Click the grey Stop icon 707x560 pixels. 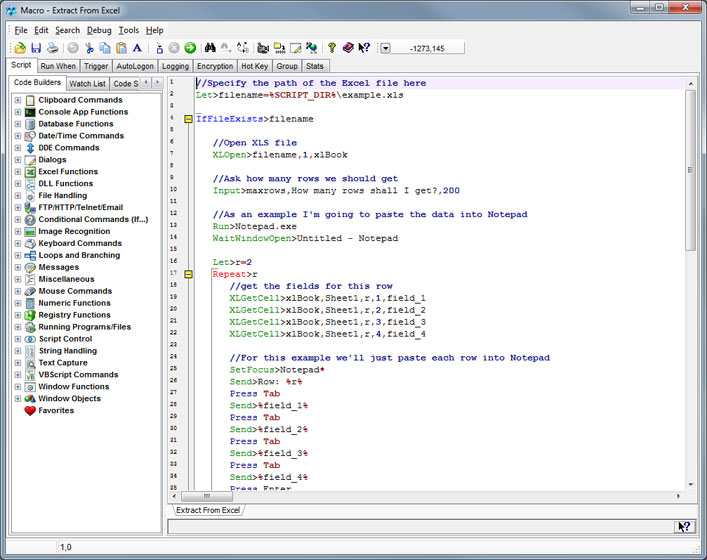174,48
